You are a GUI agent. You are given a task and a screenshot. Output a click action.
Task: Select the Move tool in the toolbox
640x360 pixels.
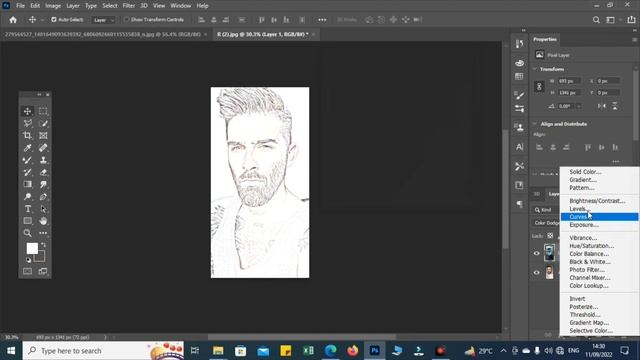(x=27, y=111)
